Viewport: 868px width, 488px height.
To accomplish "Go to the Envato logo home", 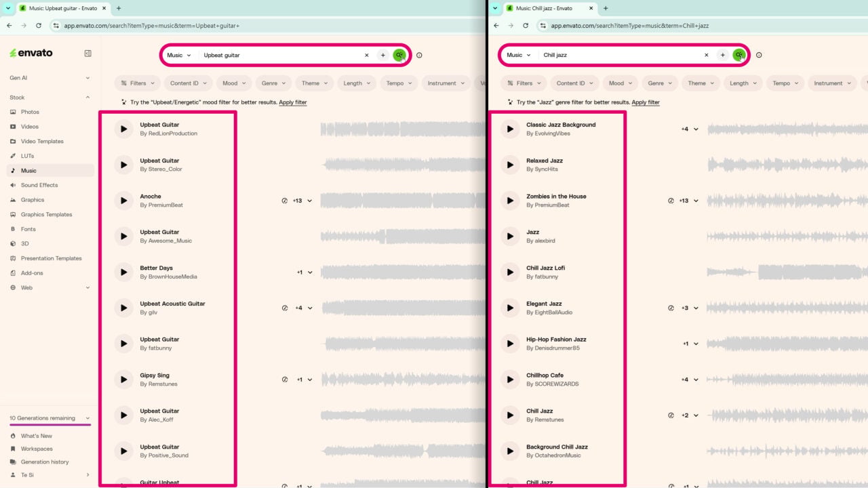I will pyautogui.click(x=31, y=53).
